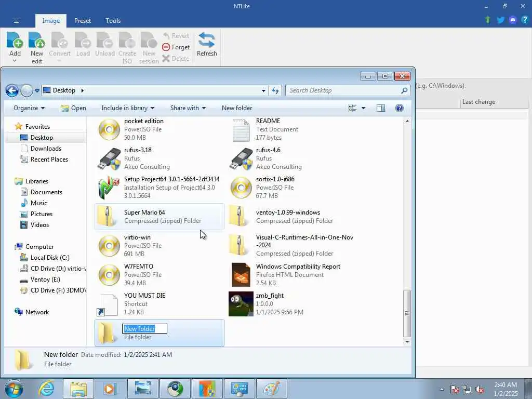Select Visual-C-Runtimes-All-in-One zipped folder
The image size is (532, 399).
click(291, 245)
